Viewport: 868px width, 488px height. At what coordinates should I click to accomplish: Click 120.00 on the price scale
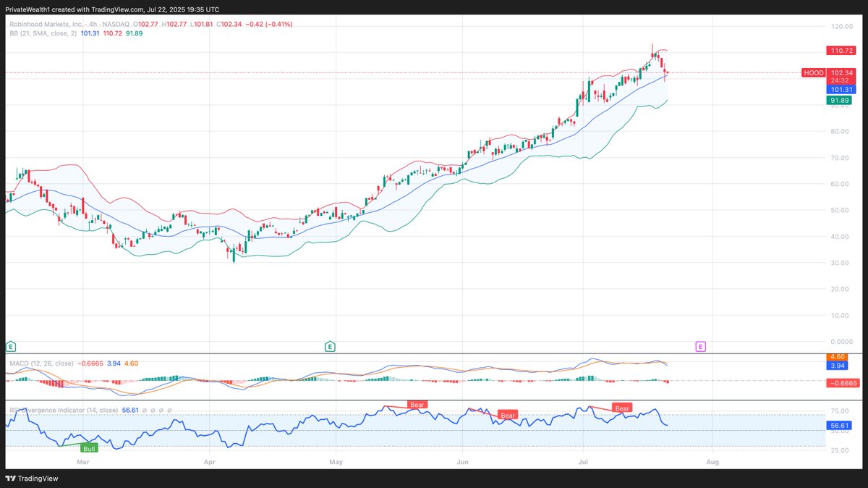click(842, 26)
